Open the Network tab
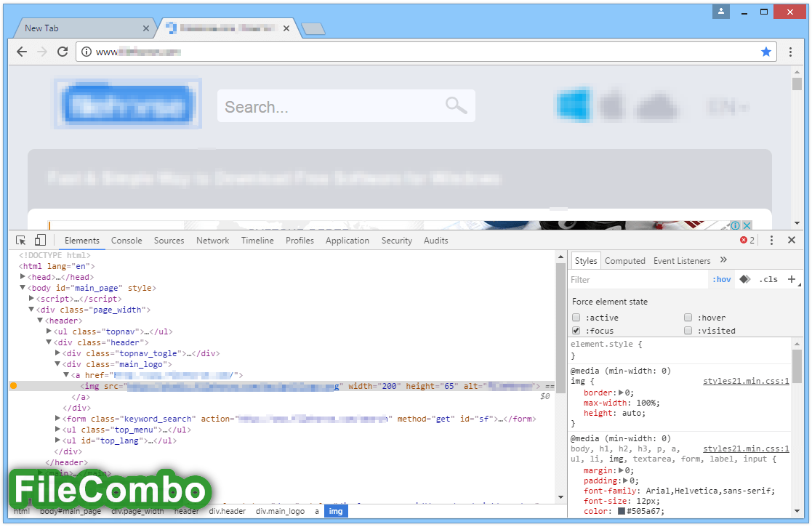812x527 pixels. click(x=212, y=240)
